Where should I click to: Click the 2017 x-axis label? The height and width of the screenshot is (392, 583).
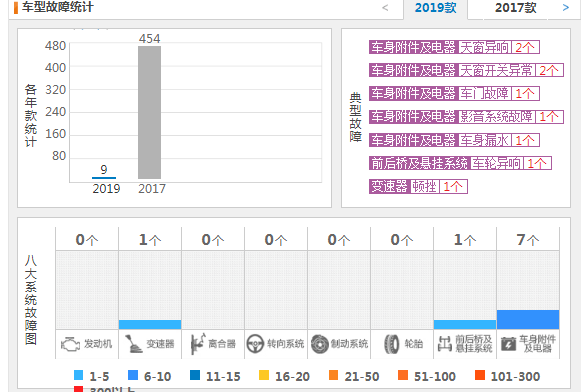coord(152,189)
